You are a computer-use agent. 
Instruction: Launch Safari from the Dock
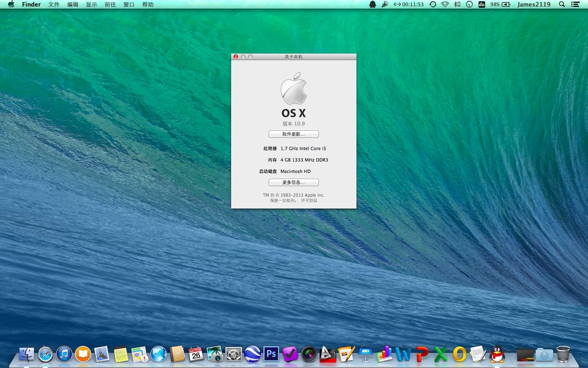pos(45,354)
